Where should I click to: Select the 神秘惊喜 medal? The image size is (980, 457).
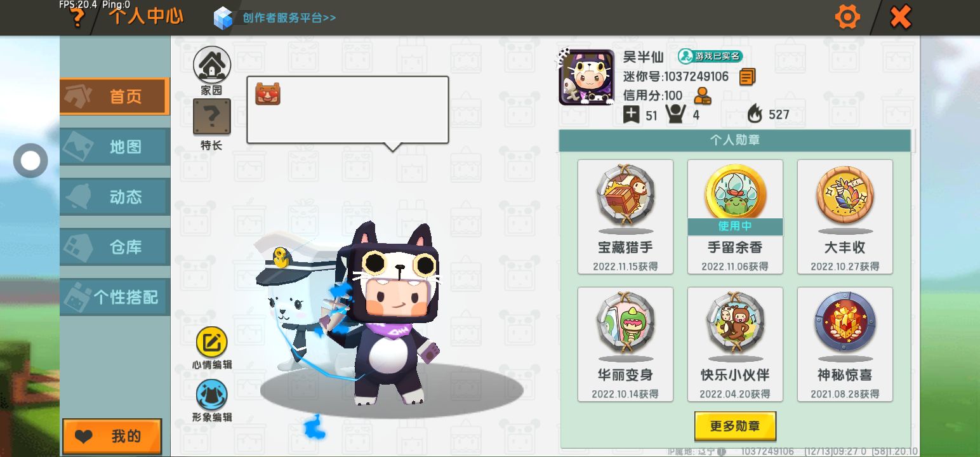tap(845, 345)
